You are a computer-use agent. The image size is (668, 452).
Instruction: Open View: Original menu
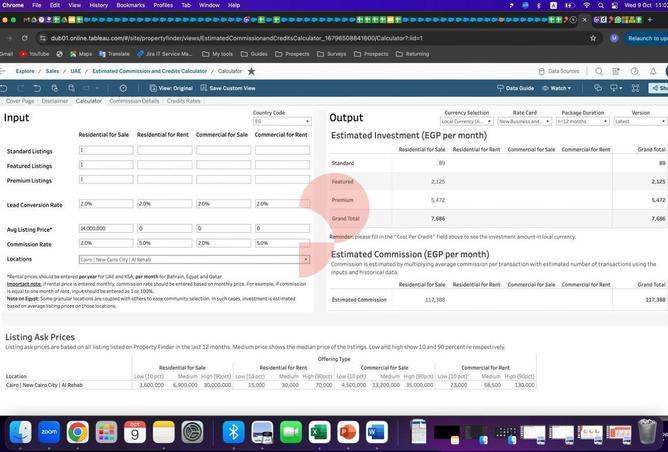click(x=171, y=88)
